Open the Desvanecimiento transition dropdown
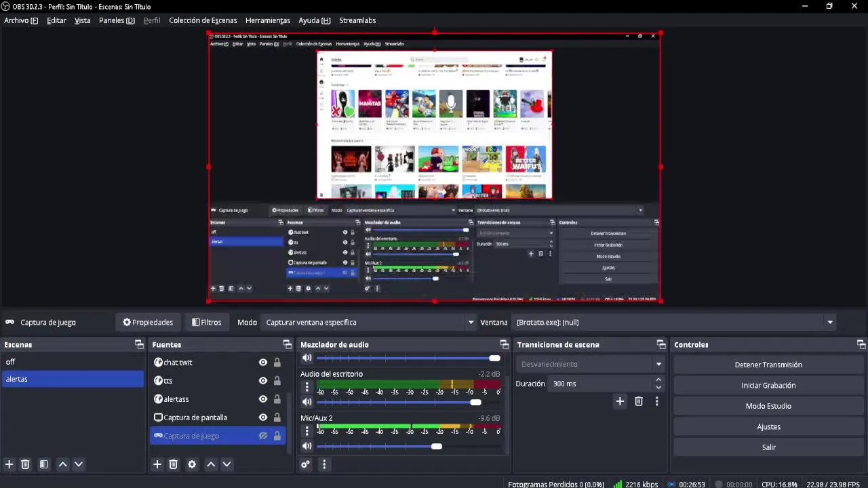The image size is (868, 488). coord(590,365)
